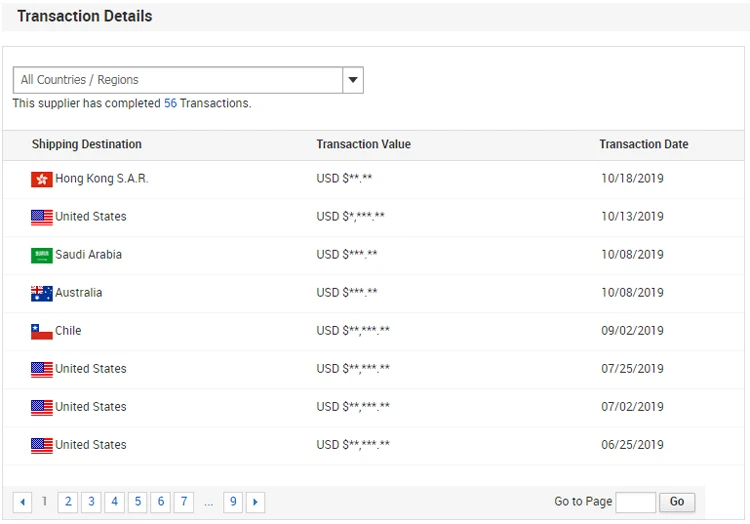Open page 2 of transactions

(68, 502)
